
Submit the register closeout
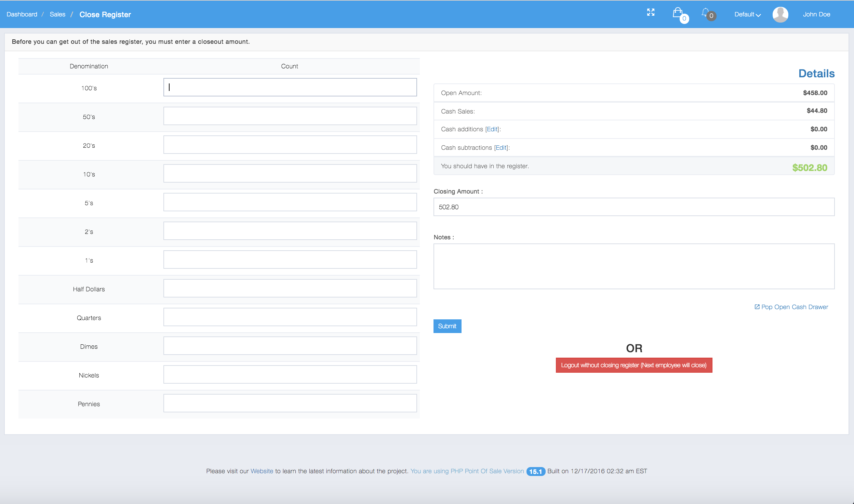pos(447,326)
